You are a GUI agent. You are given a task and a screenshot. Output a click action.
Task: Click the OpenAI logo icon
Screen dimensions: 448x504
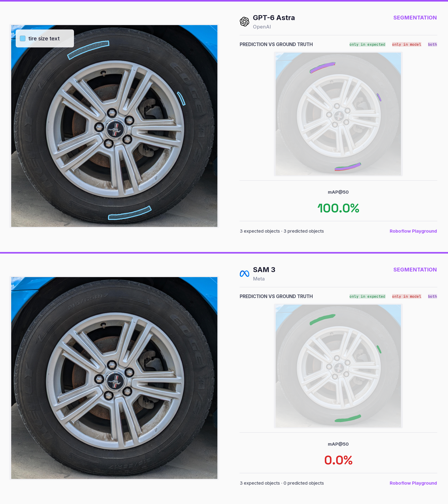(244, 22)
